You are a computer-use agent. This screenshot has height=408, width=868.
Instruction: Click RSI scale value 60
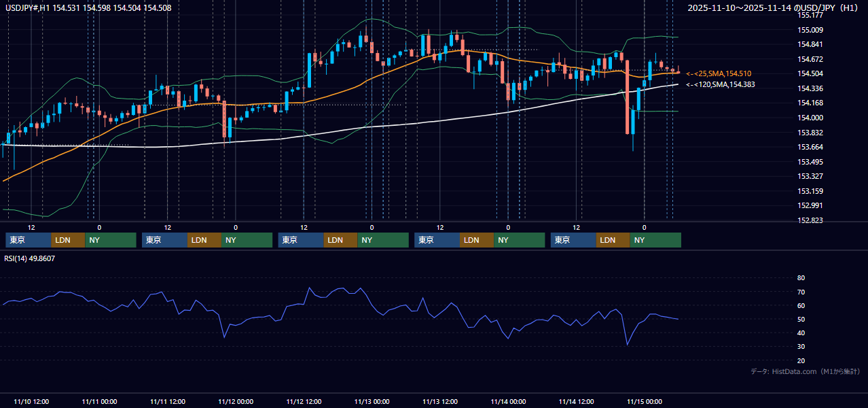pyautogui.click(x=801, y=305)
